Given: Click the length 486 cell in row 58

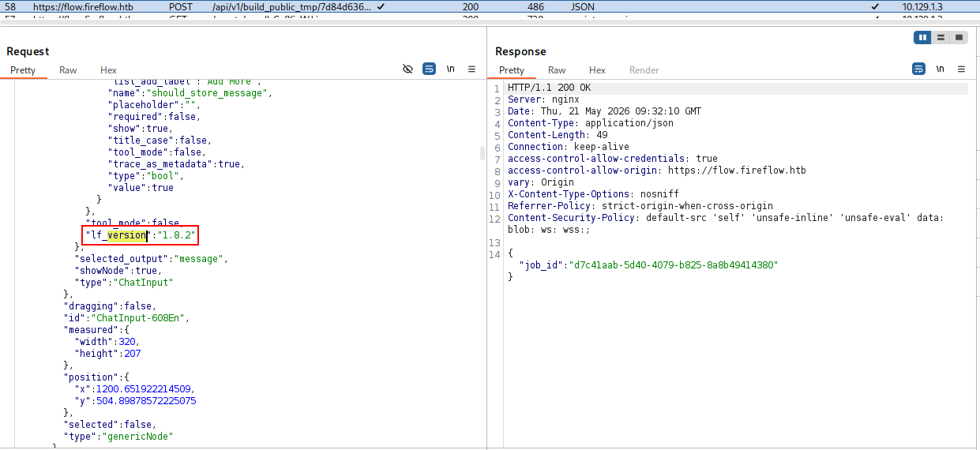Looking at the screenshot, I should pyautogui.click(x=536, y=6).
